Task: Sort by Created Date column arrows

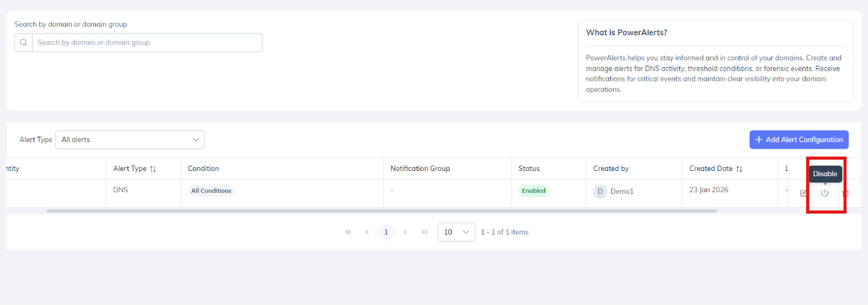Action: [739, 169]
